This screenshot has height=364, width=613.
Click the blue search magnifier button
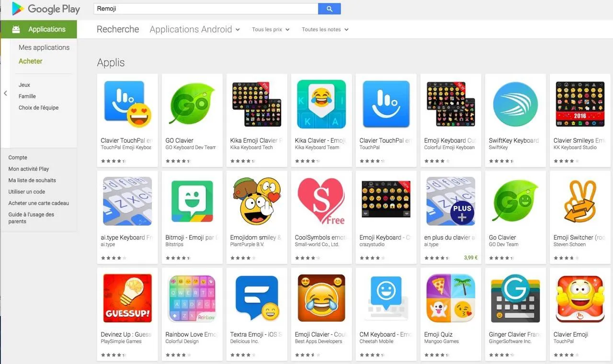pos(329,9)
